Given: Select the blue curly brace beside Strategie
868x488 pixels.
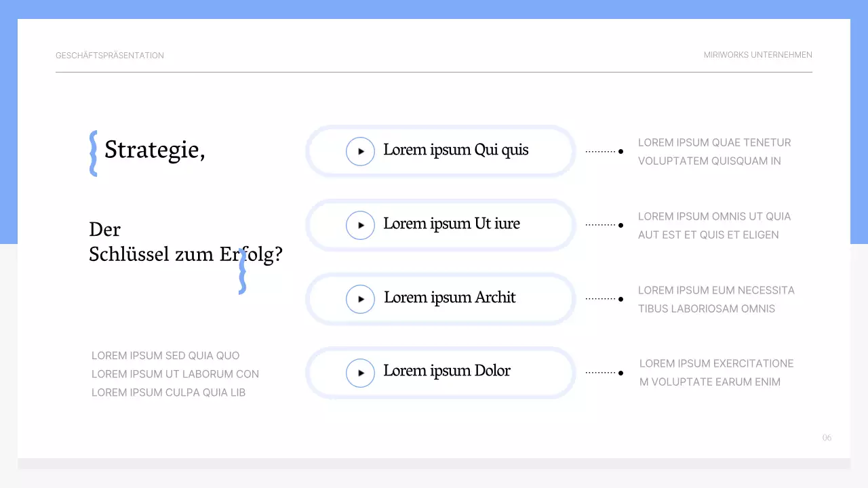Looking at the screenshot, I should click(94, 153).
